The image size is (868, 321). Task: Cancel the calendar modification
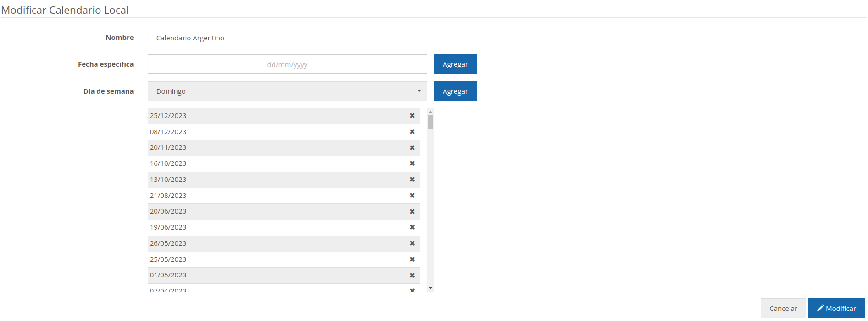point(783,309)
